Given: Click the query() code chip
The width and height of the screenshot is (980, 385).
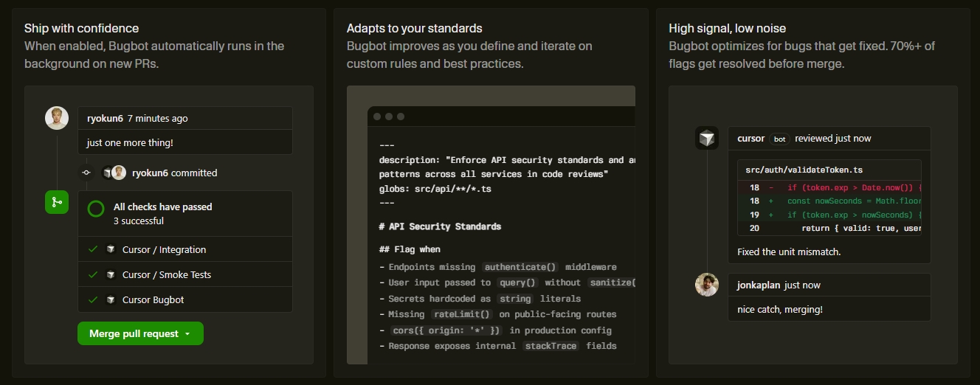Looking at the screenshot, I should 518,282.
